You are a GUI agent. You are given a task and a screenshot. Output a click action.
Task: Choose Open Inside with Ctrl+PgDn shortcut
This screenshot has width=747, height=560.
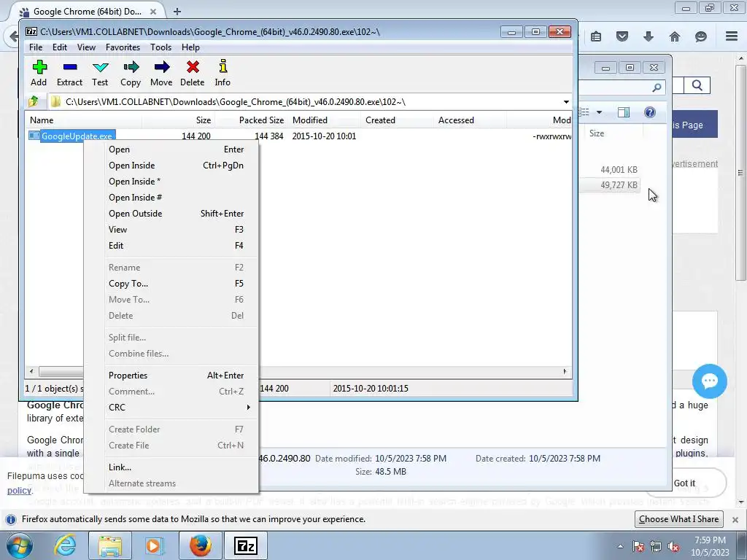pos(171,166)
